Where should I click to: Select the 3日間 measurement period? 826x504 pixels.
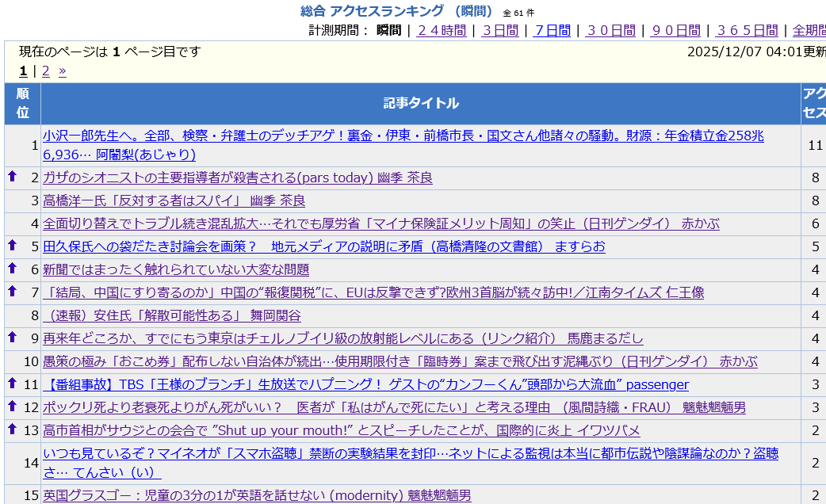pos(500,30)
